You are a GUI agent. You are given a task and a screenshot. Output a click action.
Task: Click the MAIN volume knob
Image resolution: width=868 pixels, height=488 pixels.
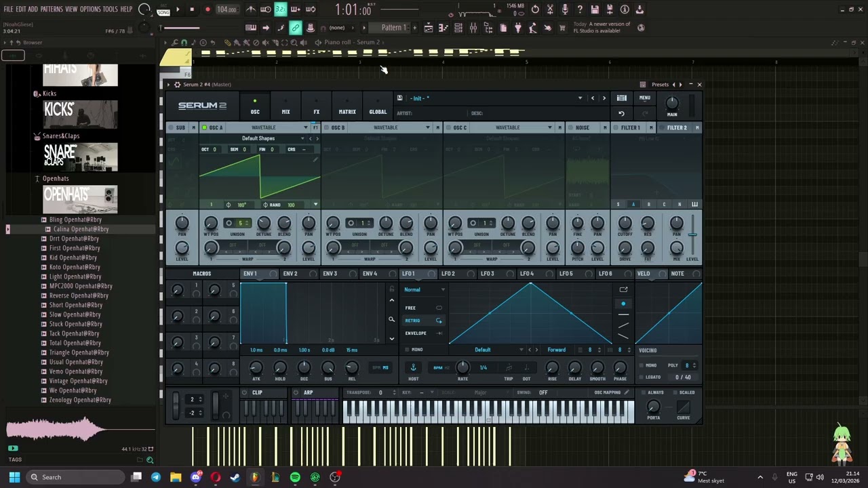pyautogui.click(x=672, y=103)
